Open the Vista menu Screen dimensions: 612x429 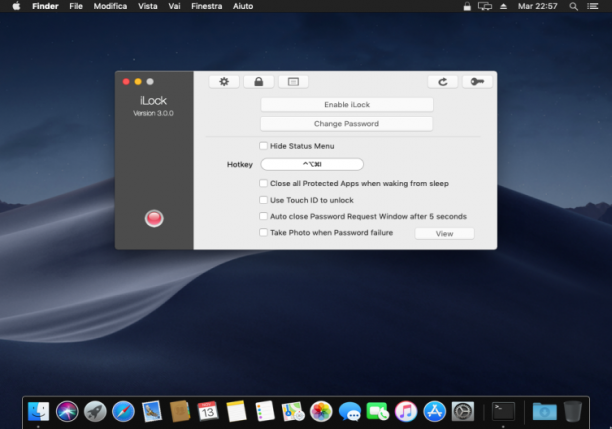point(148,6)
